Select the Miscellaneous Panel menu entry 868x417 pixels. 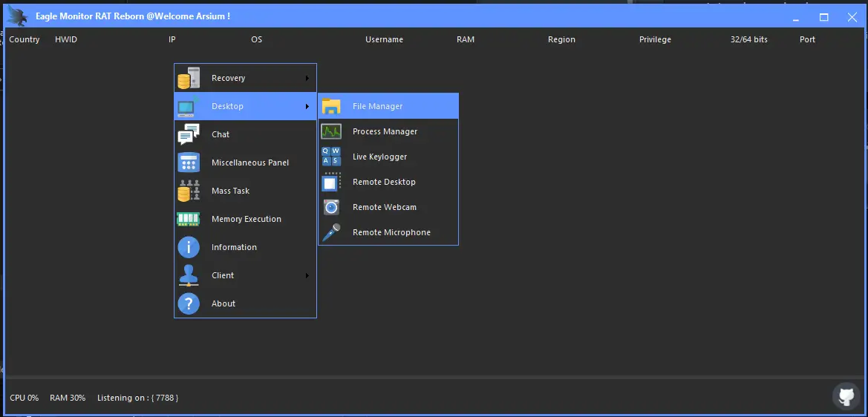pyautogui.click(x=250, y=162)
